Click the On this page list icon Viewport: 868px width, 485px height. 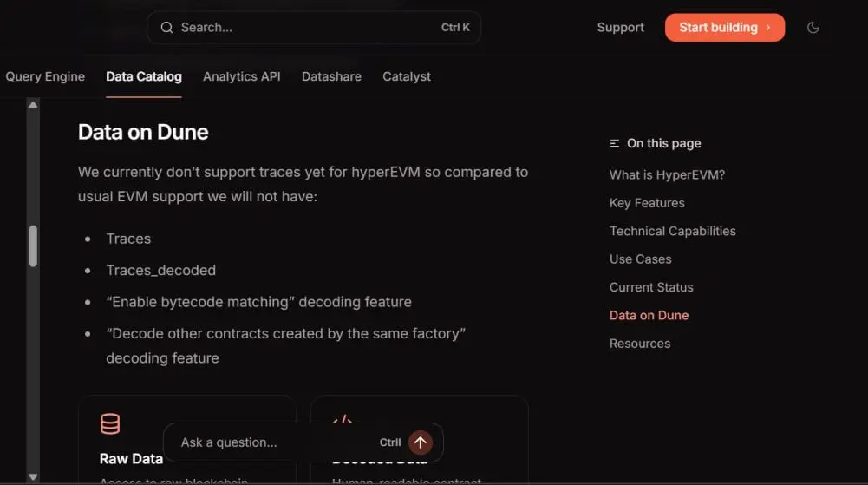(615, 144)
